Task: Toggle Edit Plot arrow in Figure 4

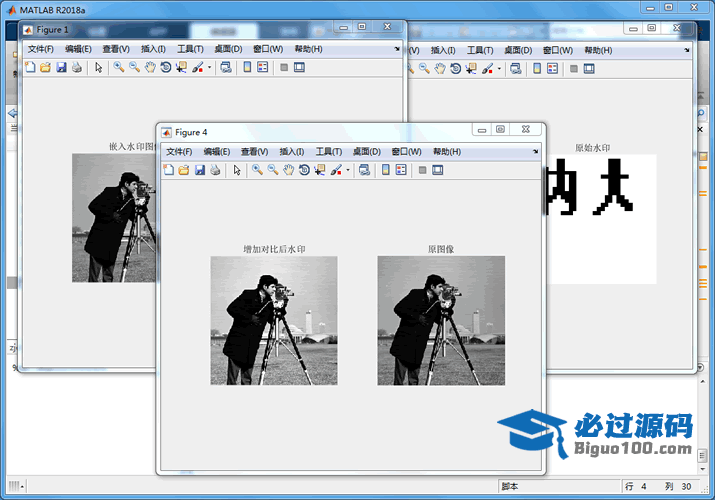Action: point(237,170)
